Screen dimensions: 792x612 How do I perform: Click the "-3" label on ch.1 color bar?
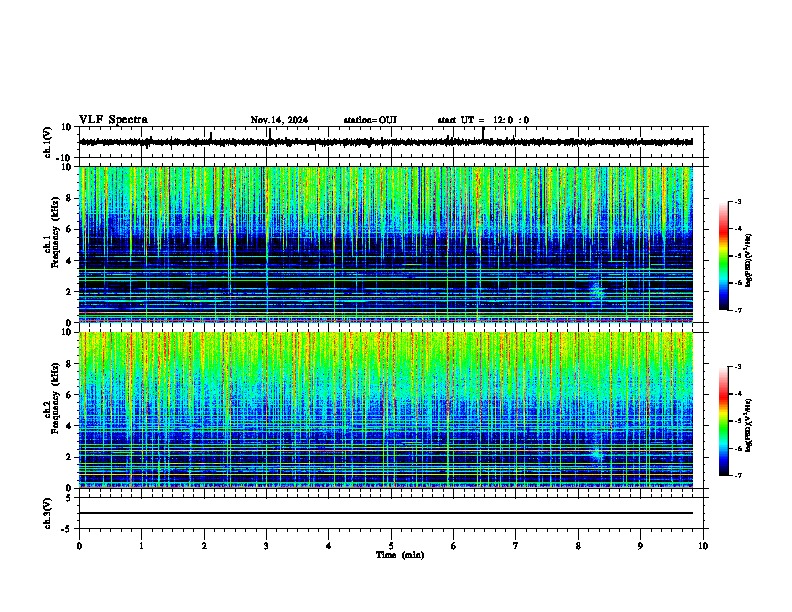738,201
